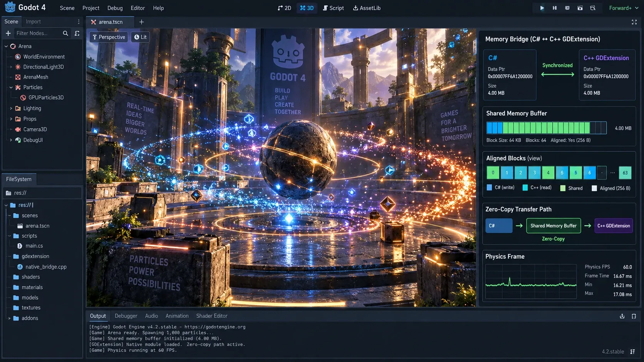The image size is (644, 362).
Task: Expand the Lighting node
Action: [11, 108]
